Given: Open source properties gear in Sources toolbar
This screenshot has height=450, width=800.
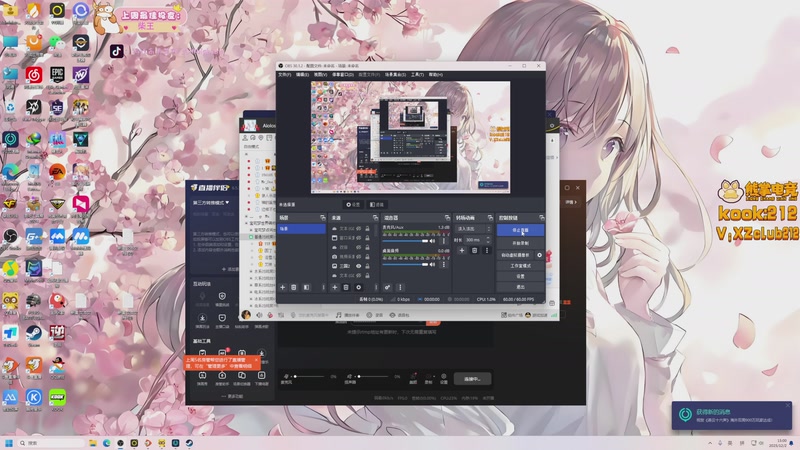Looking at the screenshot, I should coord(359,287).
